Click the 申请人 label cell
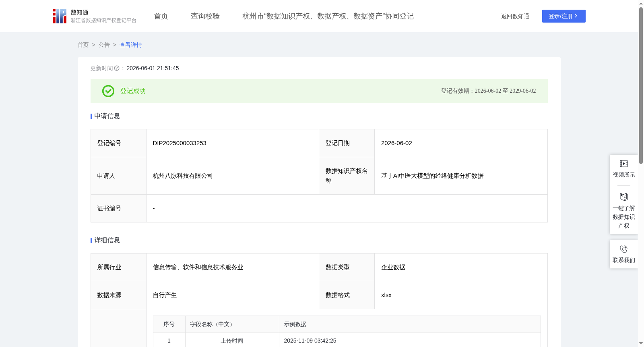 click(x=119, y=176)
